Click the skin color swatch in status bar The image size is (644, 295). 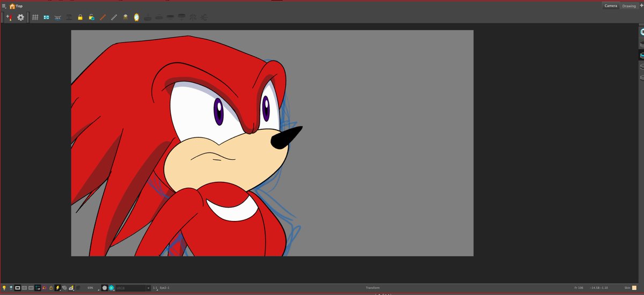[634, 288]
